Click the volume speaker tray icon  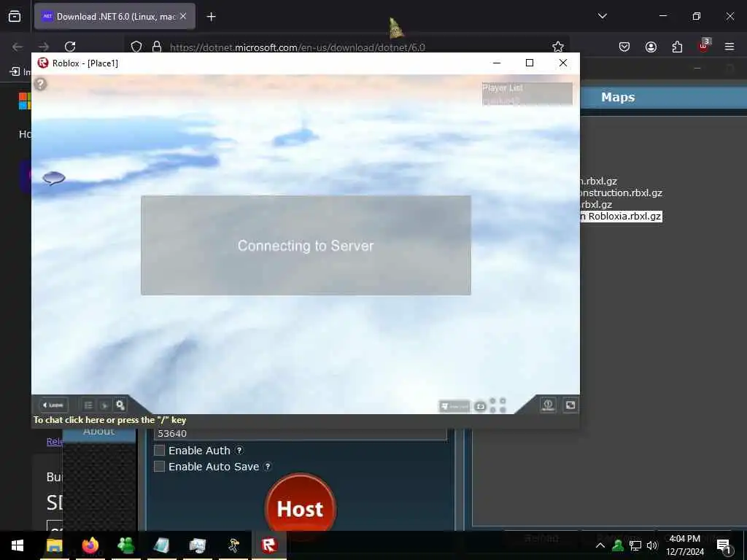click(x=652, y=545)
